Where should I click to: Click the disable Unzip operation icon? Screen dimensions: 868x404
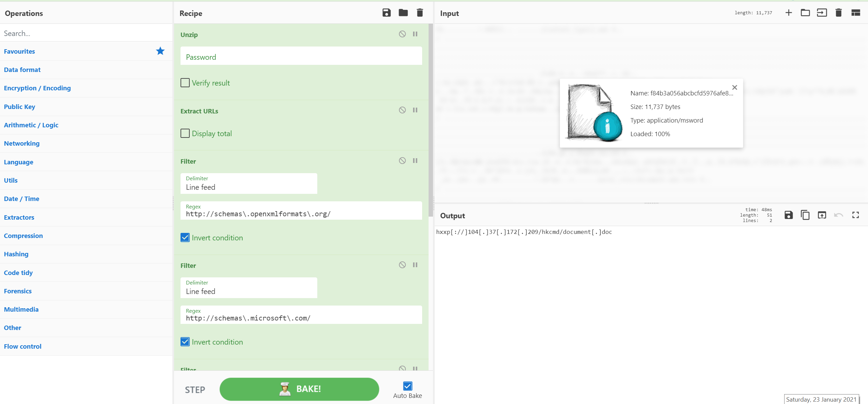[402, 34]
